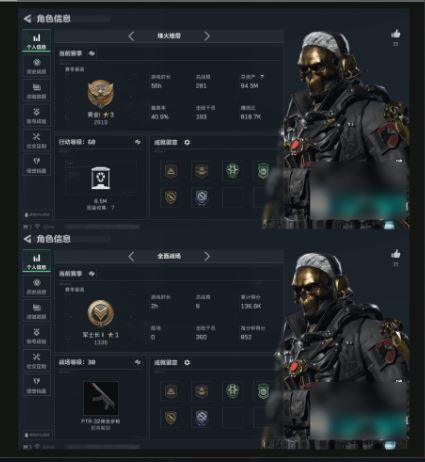
Task: Click the 军士长 rank emblem
Action: (100, 314)
